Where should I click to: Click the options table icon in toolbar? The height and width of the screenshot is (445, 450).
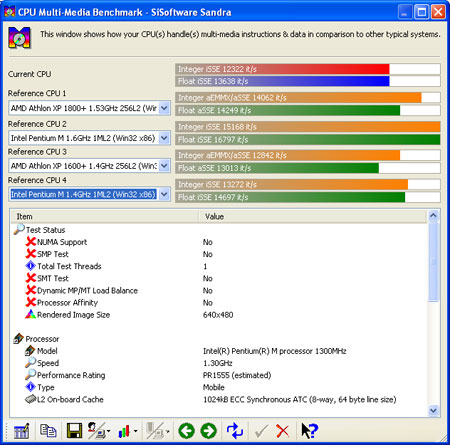pyautogui.click(x=21, y=431)
